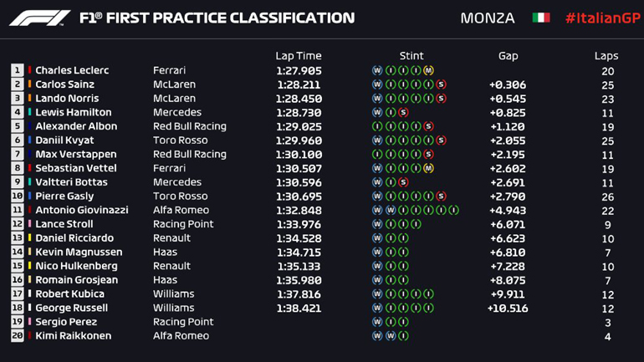Open the #ItalianGP hashtag

[x=598, y=18]
